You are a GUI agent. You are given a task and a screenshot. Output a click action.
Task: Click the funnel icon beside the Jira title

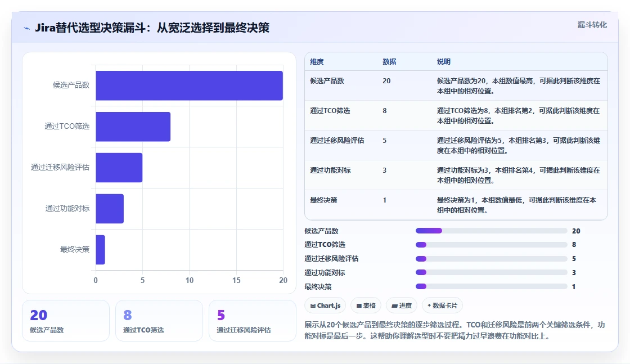(27, 28)
